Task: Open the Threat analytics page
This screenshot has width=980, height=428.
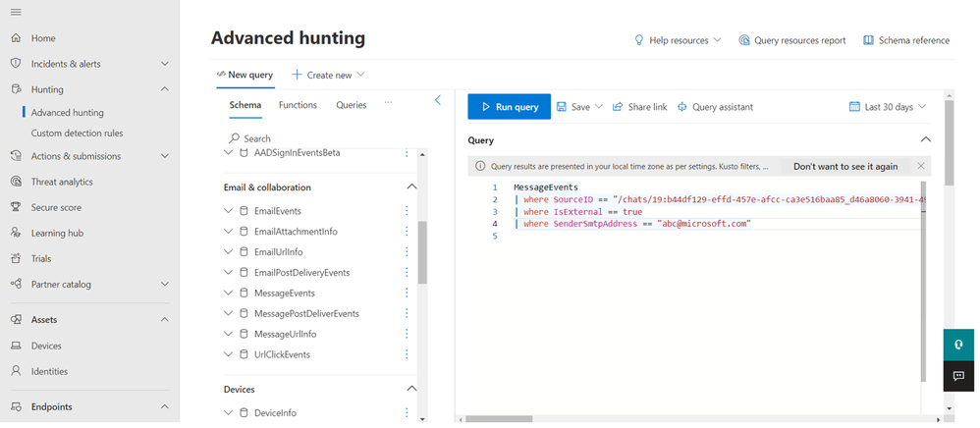Action: point(61,182)
